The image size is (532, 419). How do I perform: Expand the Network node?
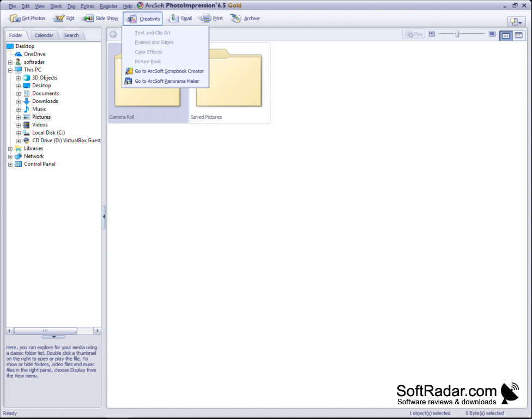point(10,157)
